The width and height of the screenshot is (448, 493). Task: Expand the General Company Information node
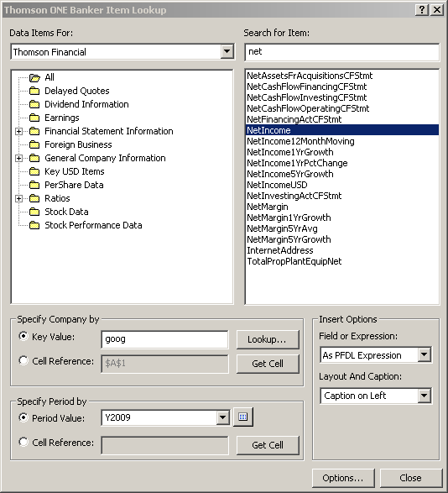pyautogui.click(x=18, y=158)
